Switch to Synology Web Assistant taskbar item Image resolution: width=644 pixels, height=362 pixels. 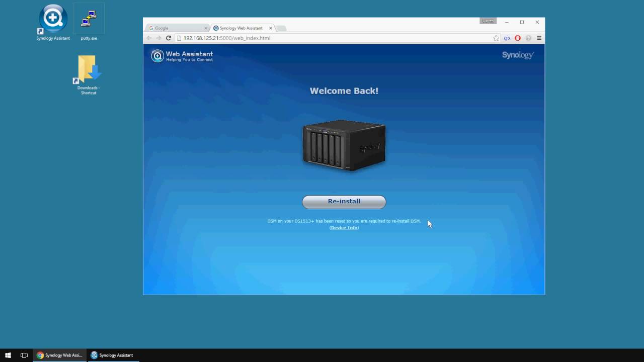pyautogui.click(x=59, y=355)
